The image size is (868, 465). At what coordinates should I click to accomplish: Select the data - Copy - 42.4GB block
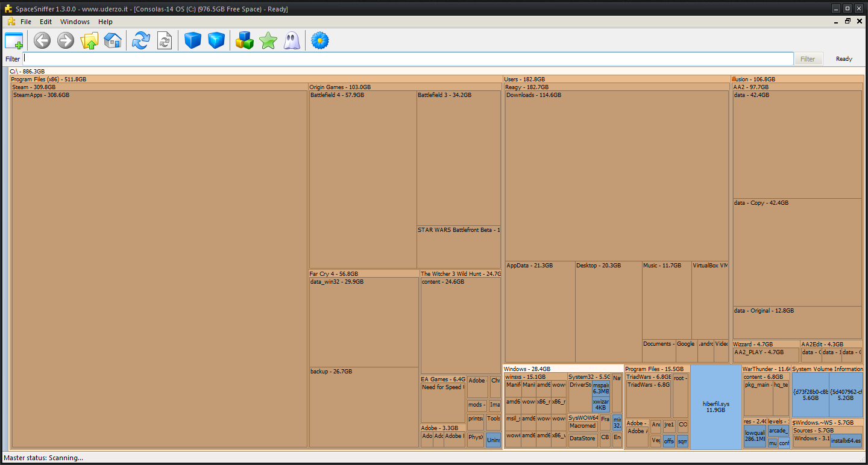point(797,252)
